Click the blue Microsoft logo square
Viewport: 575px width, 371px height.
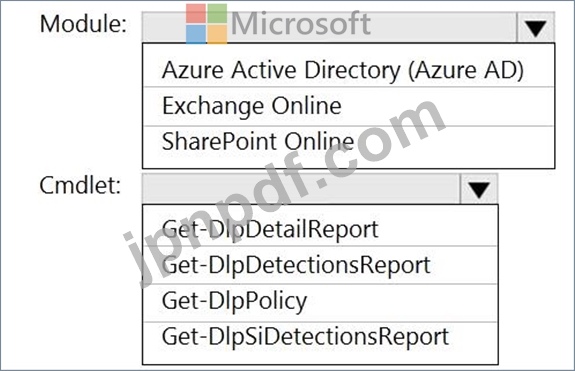(x=195, y=34)
